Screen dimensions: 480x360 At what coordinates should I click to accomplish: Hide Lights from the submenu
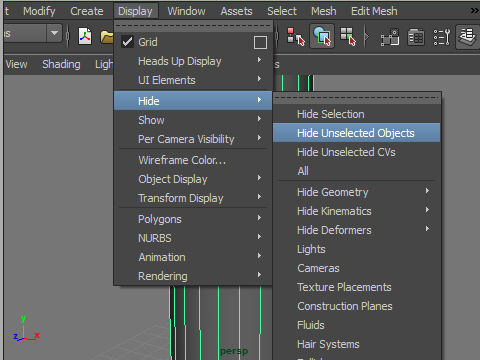tap(357, 249)
